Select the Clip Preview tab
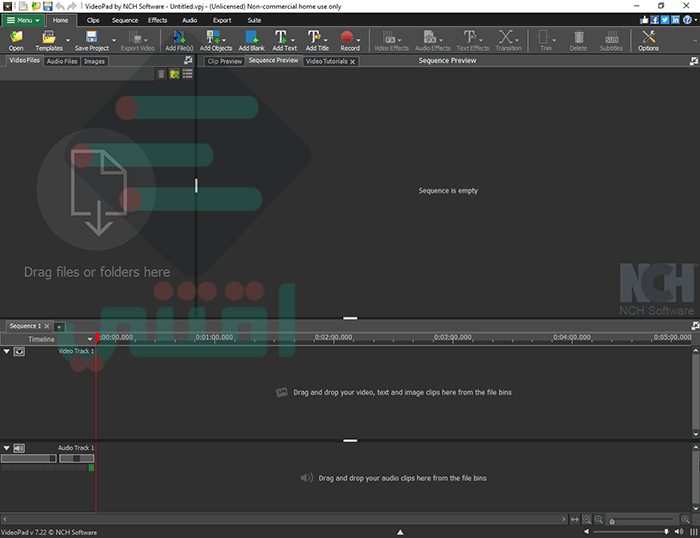The image size is (700, 538). click(x=225, y=61)
